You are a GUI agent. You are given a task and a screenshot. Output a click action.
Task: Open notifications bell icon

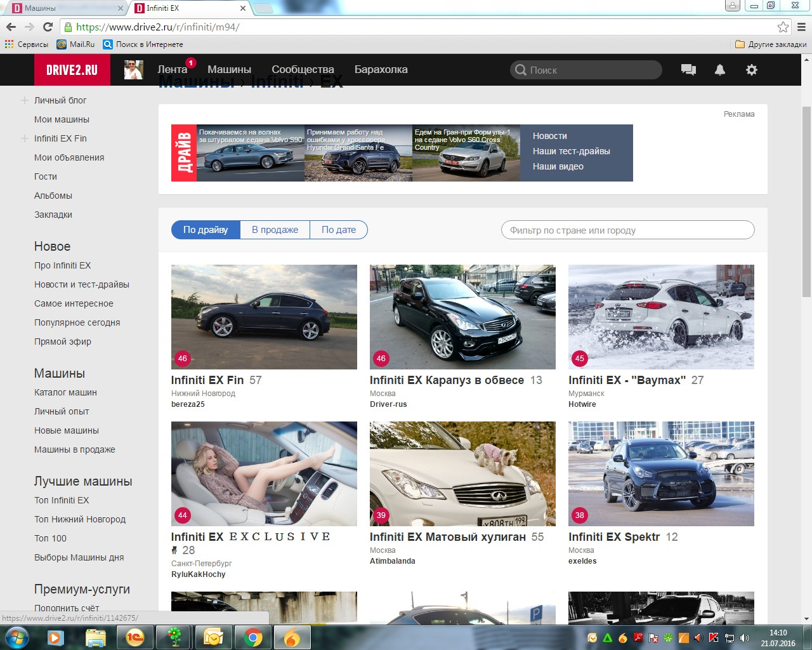click(x=720, y=70)
